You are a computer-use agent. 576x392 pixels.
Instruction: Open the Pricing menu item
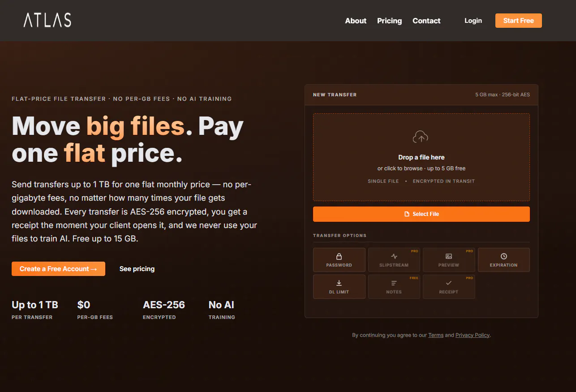tap(389, 21)
